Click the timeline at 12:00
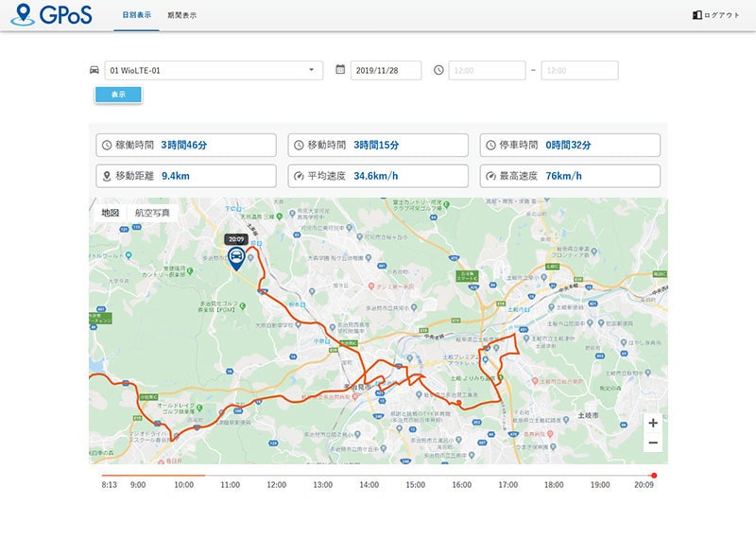Viewport: 756px width, 539px height. (276, 485)
